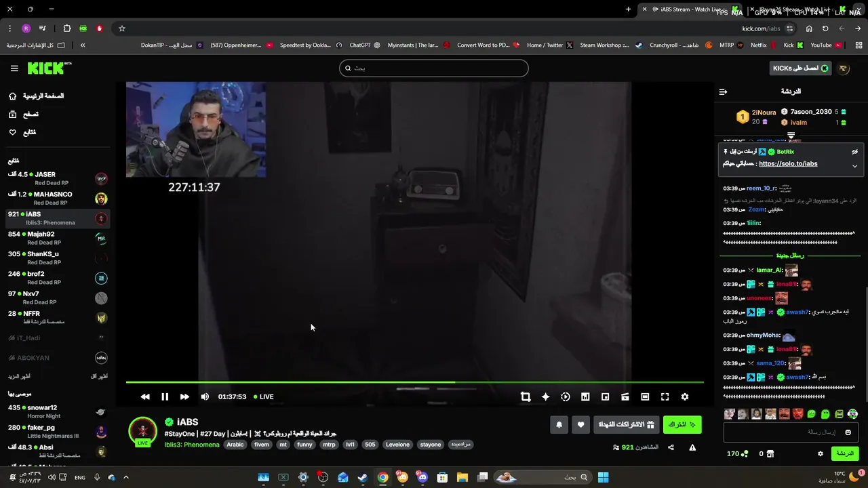Open iABS channel avatar
868x488 pixels.
click(x=142, y=431)
